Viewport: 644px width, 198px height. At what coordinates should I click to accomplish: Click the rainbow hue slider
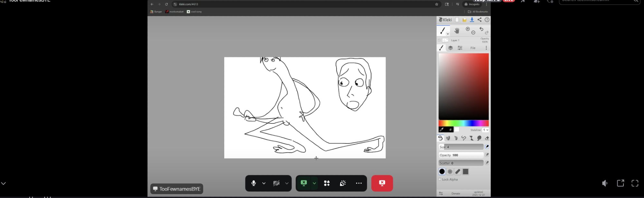coord(463,123)
